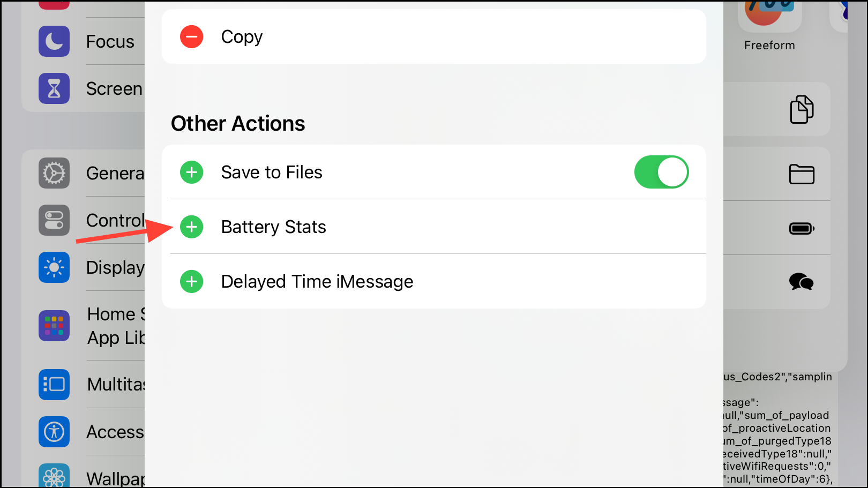Select the Home Screen & App Library icon
This screenshot has height=488, width=868.
pyautogui.click(x=54, y=326)
